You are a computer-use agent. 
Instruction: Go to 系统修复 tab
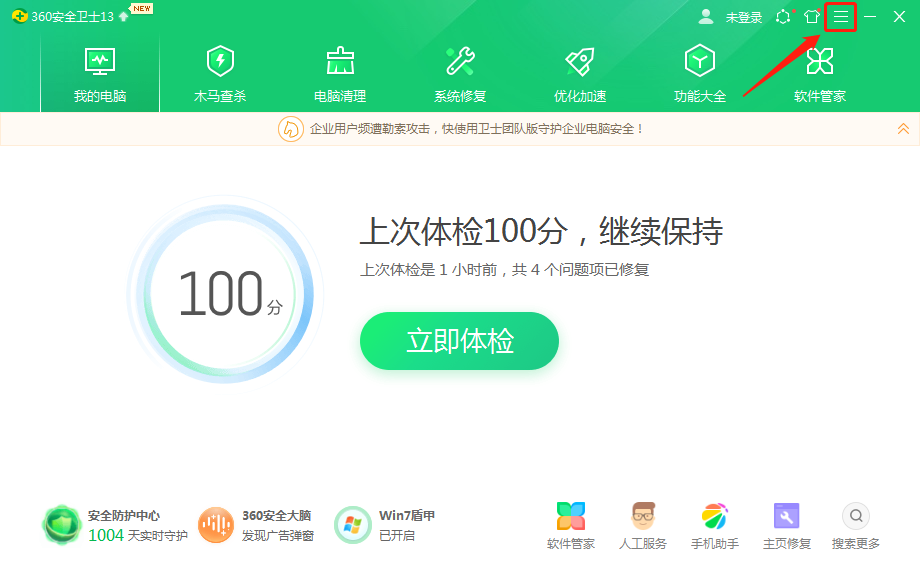[460, 74]
